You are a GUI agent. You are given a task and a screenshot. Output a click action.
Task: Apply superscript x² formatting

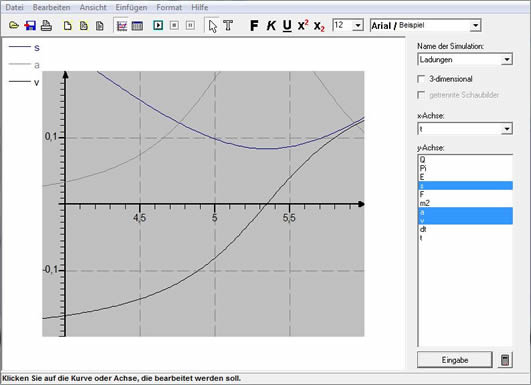click(x=303, y=25)
